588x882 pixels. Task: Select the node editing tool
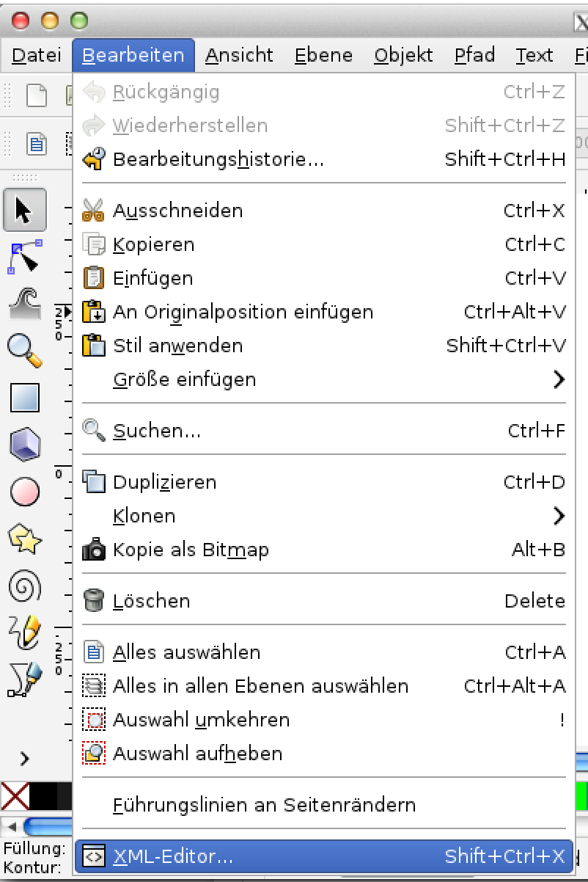(x=24, y=257)
